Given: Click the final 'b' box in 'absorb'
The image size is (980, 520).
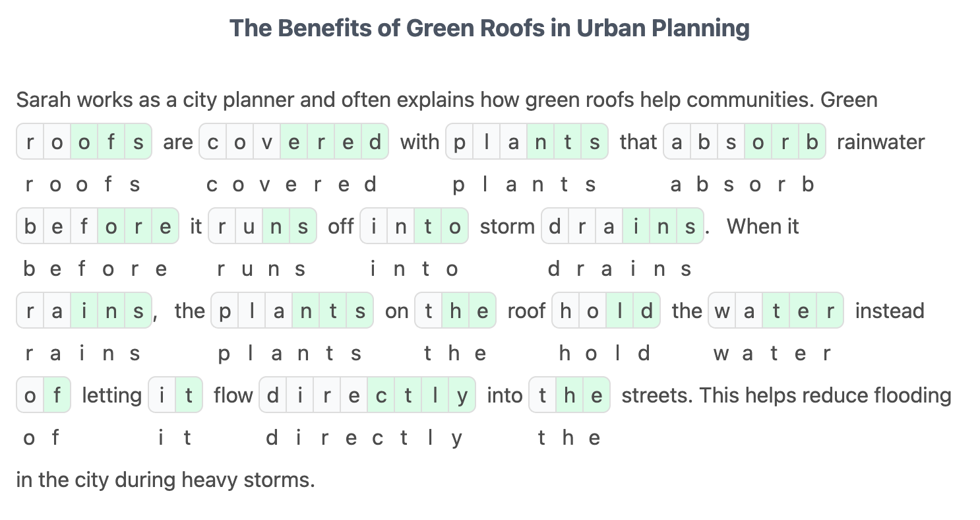Looking at the screenshot, I should click(x=812, y=142).
